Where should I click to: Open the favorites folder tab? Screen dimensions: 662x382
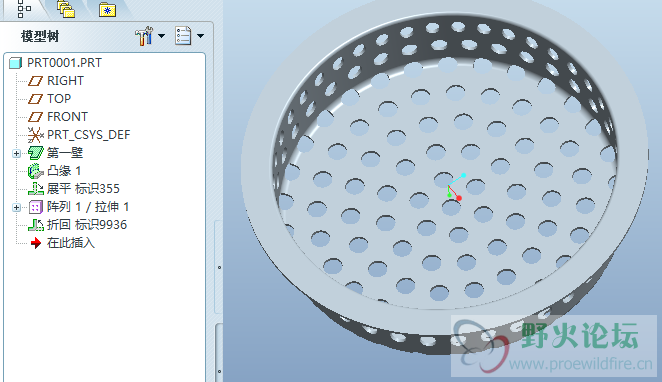[107, 10]
